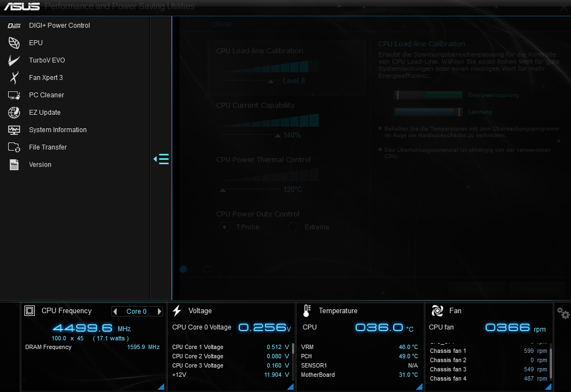Open PC Cleaner menu entry

(x=47, y=95)
